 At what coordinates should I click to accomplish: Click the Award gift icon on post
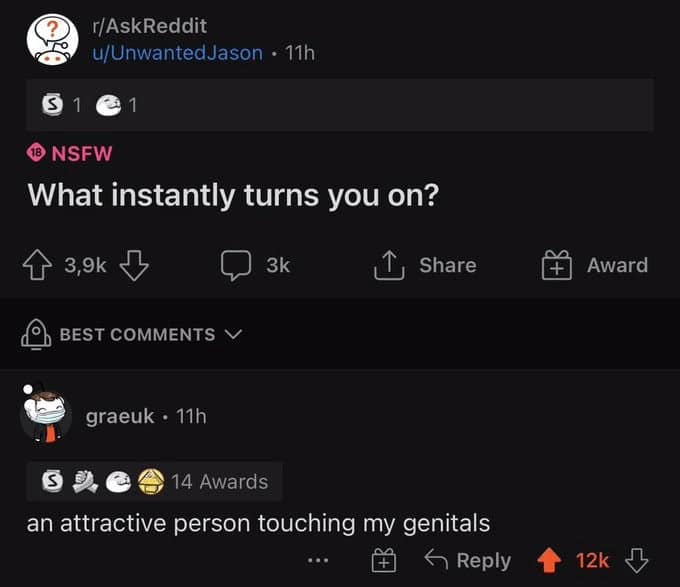[556, 265]
